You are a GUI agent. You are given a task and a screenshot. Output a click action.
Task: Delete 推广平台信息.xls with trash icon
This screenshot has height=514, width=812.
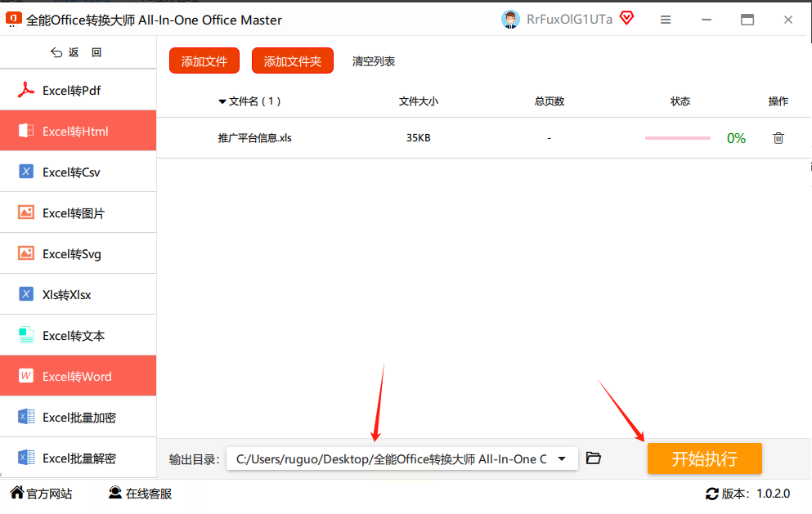778,138
